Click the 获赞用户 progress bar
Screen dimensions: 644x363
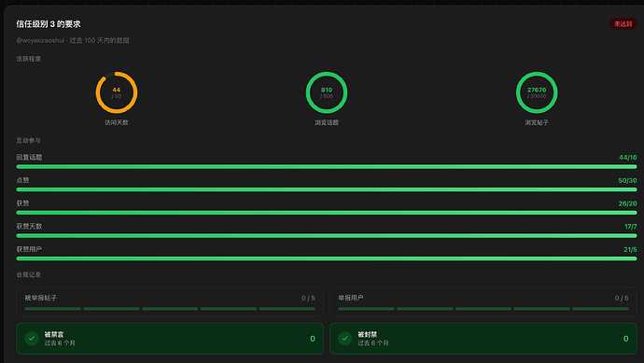point(327,258)
